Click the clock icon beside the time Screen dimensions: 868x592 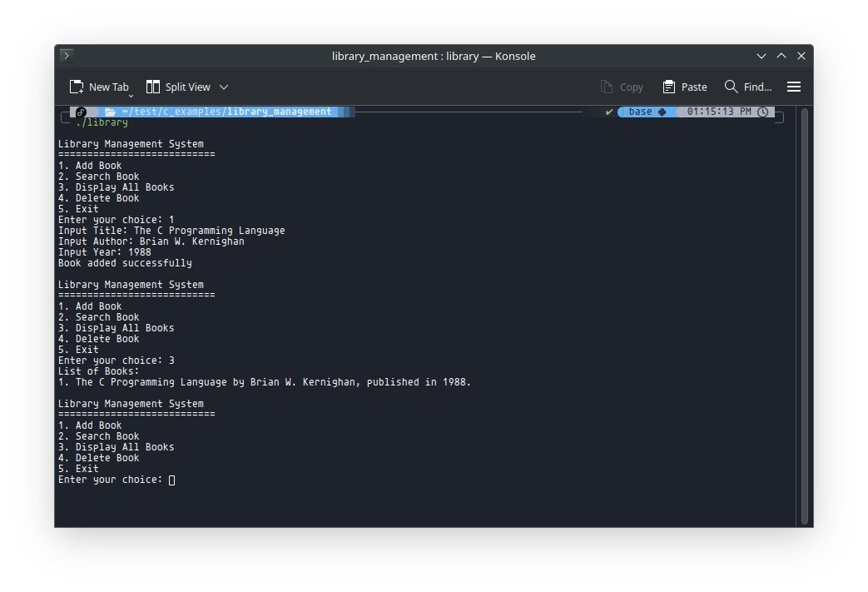click(763, 112)
